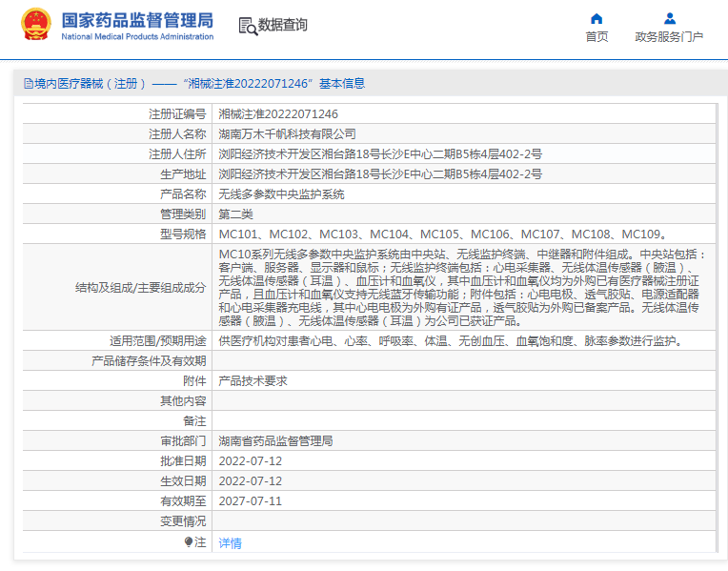This screenshot has height=571, width=728.
Task: Click the 注册人名称 label
Action: 177,134
